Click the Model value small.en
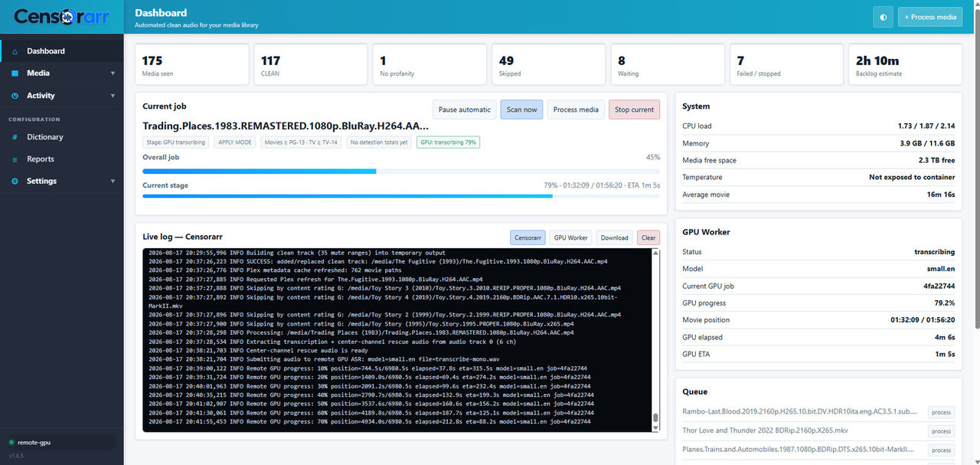Image resolution: width=980 pixels, height=465 pixels. tap(941, 269)
